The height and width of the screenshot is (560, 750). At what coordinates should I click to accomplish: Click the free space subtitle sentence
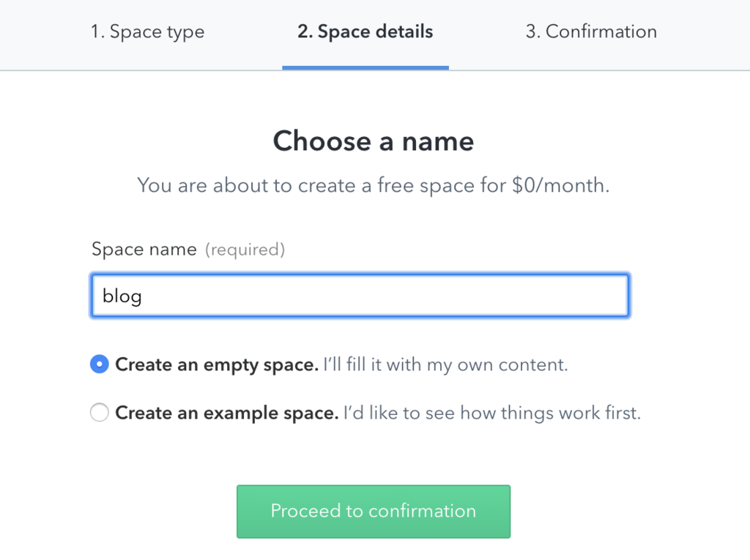373,185
